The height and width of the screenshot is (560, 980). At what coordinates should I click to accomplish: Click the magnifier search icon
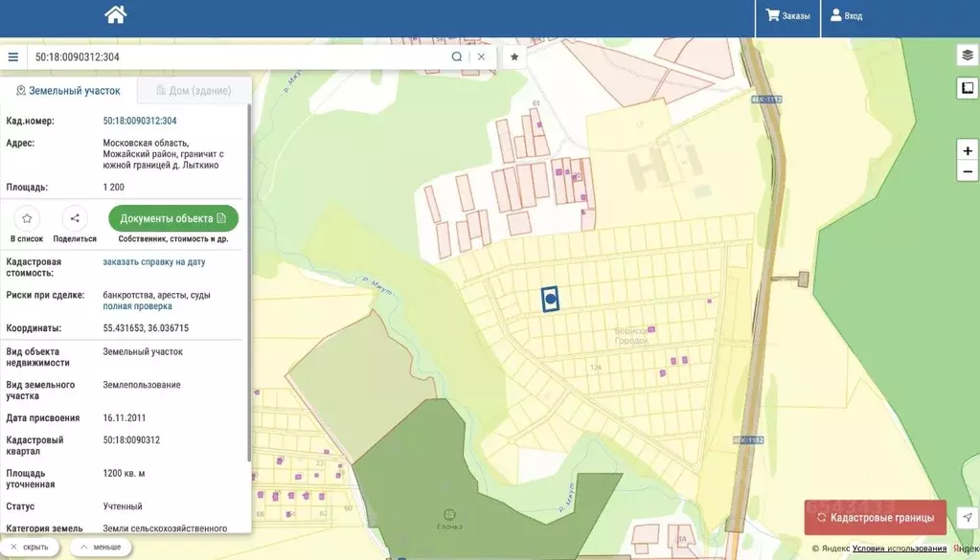click(x=457, y=56)
